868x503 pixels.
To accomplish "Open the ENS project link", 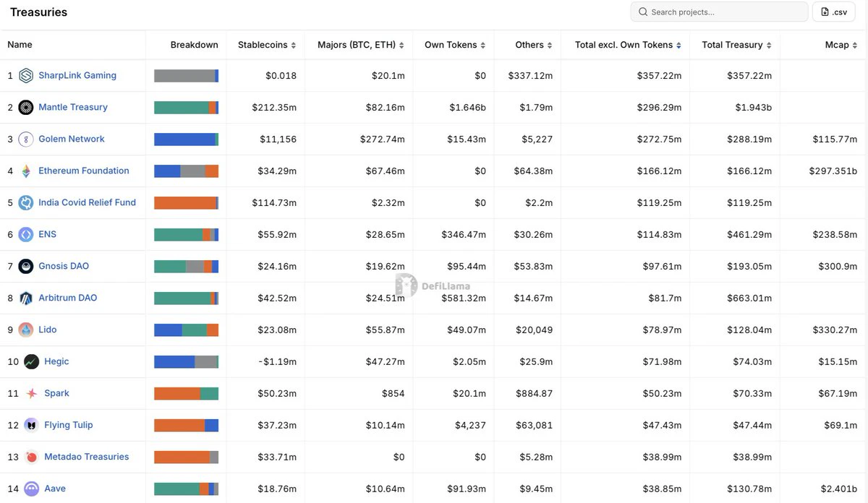I will click(47, 234).
